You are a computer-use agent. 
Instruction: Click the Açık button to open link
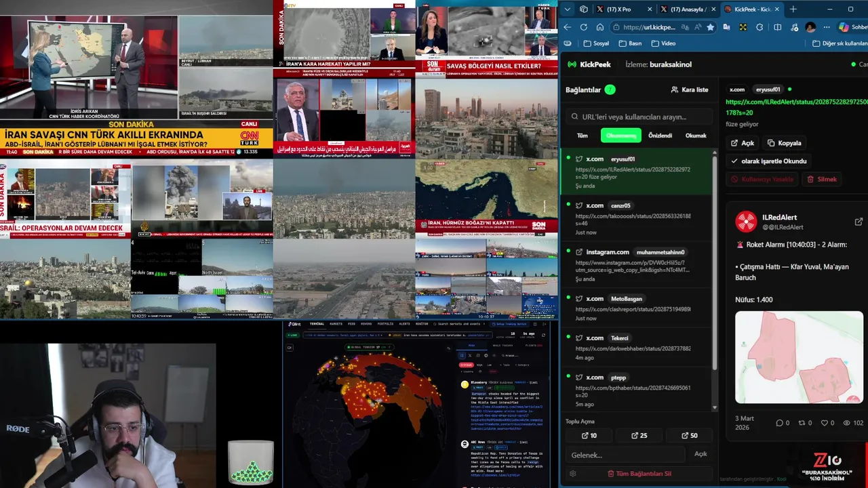pyautogui.click(x=743, y=143)
